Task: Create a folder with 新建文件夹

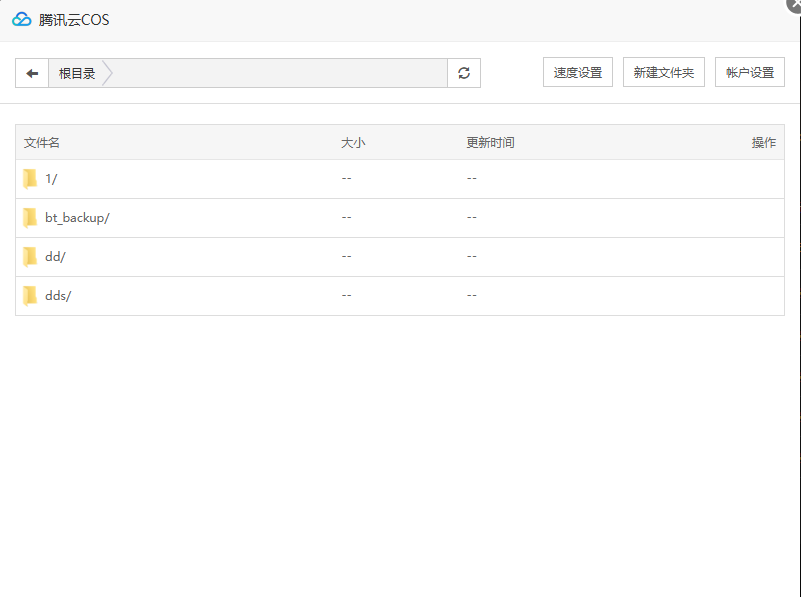Action: 664,73
